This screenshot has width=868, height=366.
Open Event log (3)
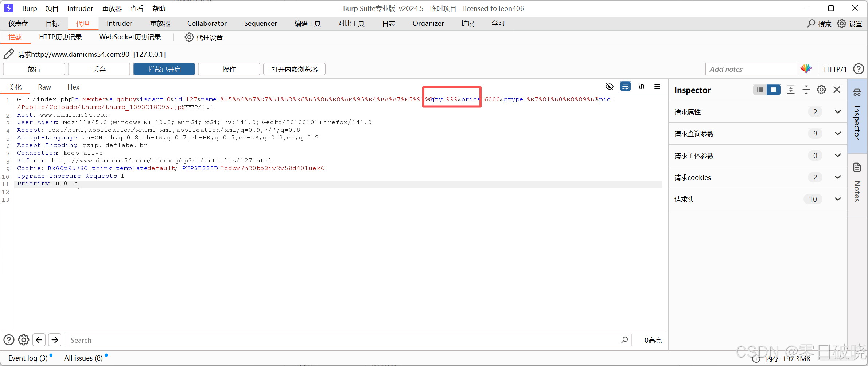coord(28,358)
